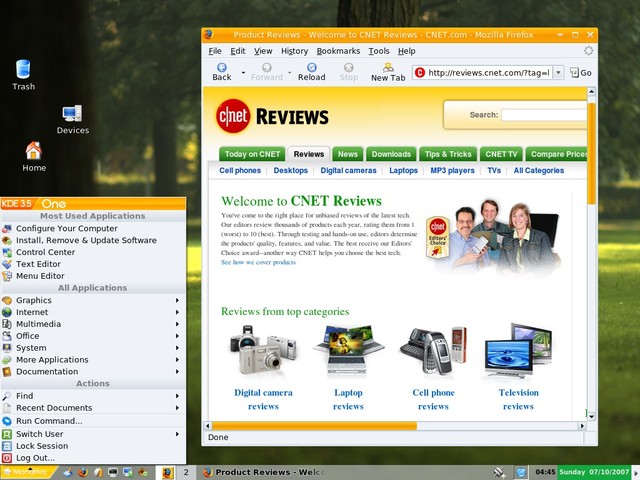Switch to virtual desktop 2 in pager
The width and height of the screenshot is (640, 480).
186,472
